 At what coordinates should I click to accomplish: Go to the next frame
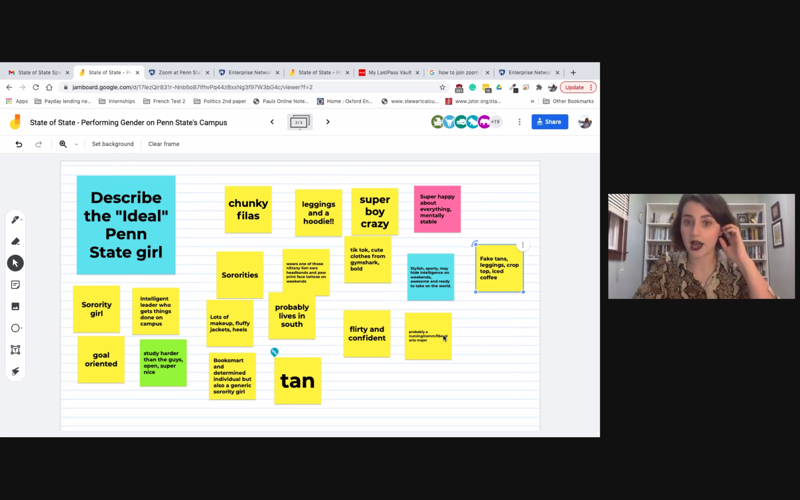[x=328, y=122]
